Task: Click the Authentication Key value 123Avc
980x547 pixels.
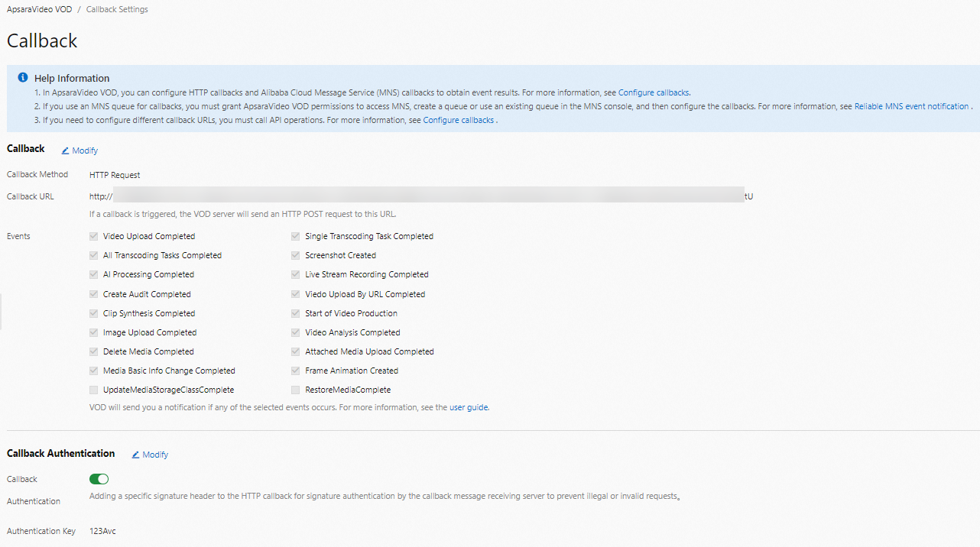Action: point(102,531)
